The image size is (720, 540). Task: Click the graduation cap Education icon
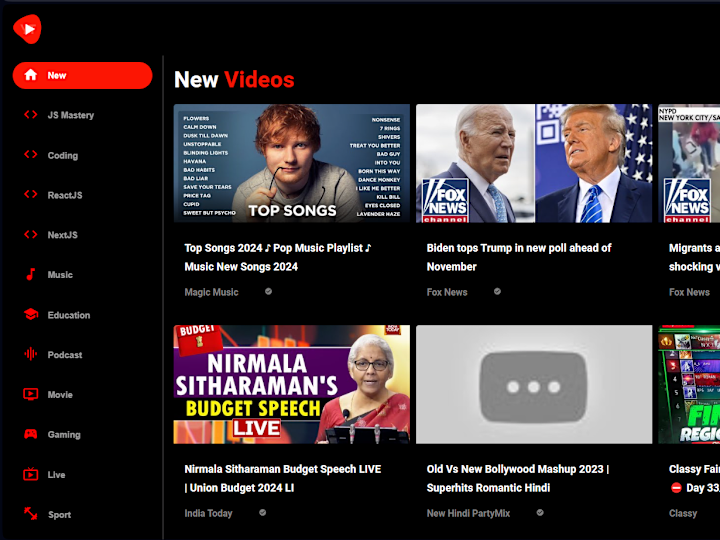(x=31, y=315)
